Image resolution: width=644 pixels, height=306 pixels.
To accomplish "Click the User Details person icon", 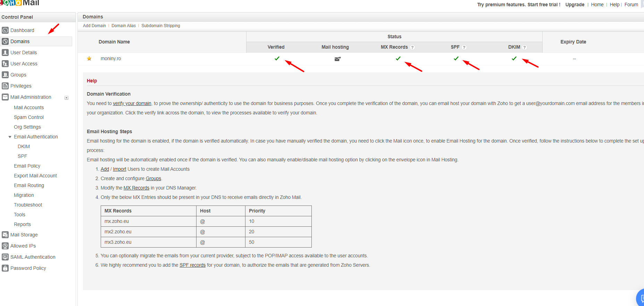I will (x=5, y=53).
